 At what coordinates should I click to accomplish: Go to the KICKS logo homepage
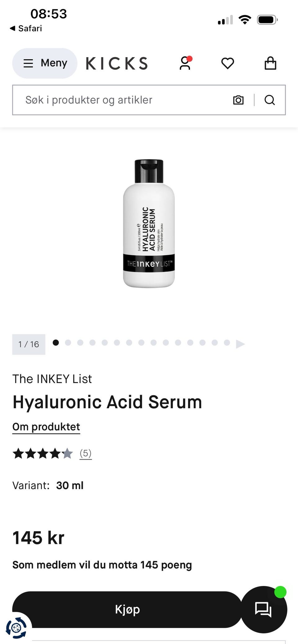tap(117, 63)
